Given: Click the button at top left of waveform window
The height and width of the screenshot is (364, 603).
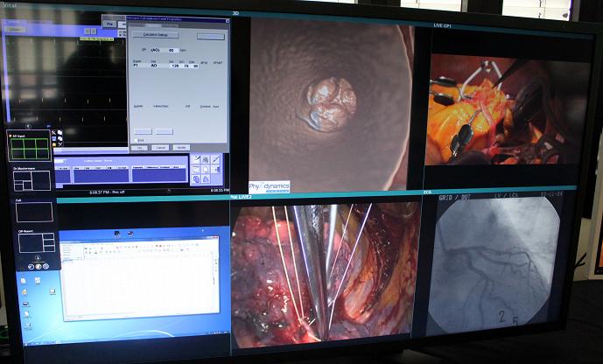Looking at the screenshot, I should [15, 29].
